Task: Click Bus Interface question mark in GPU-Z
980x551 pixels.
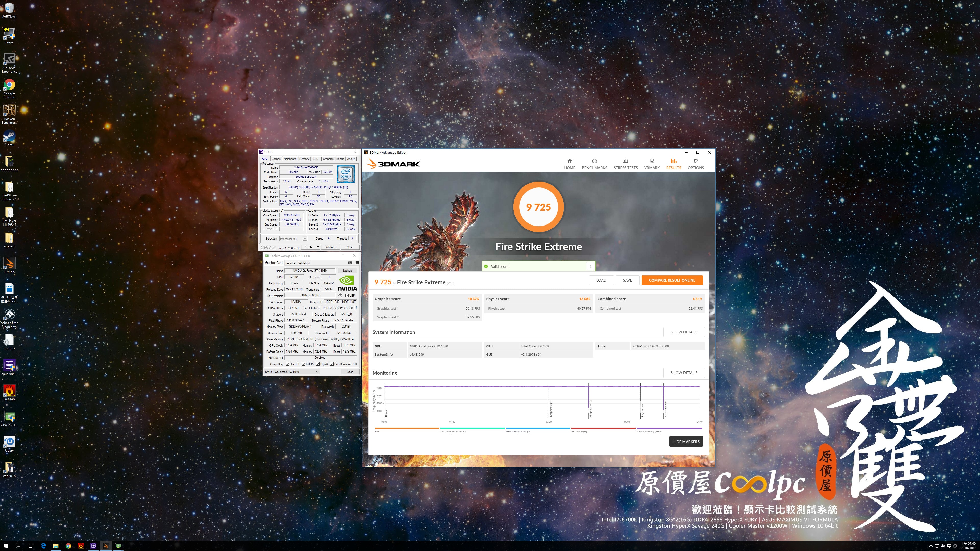Action: (356, 308)
